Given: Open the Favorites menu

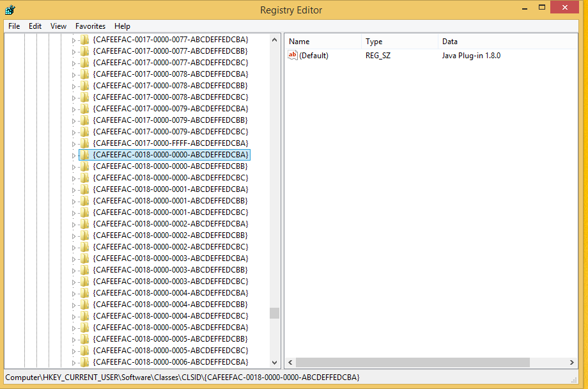Looking at the screenshot, I should tap(90, 26).
